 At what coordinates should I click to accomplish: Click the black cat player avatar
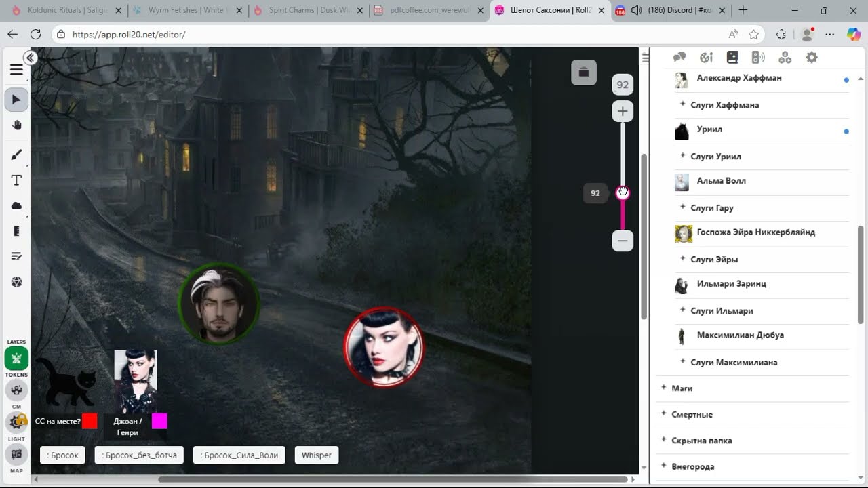click(x=65, y=382)
